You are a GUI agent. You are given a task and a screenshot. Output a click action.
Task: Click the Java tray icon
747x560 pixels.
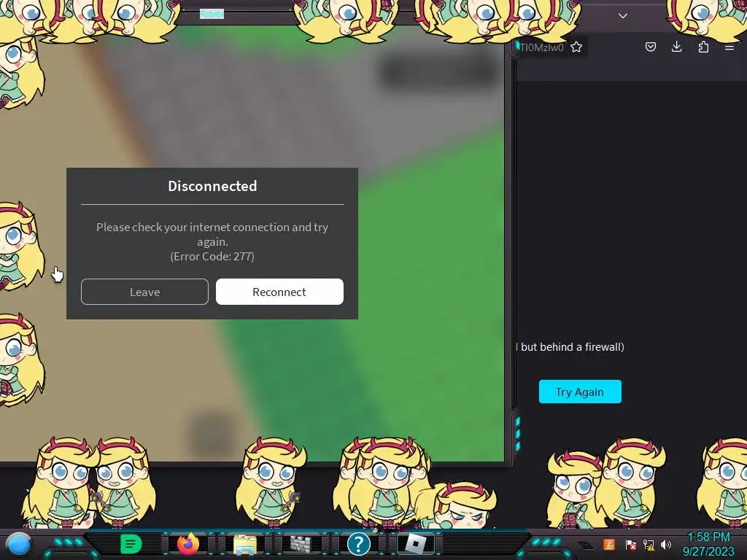[x=609, y=544]
